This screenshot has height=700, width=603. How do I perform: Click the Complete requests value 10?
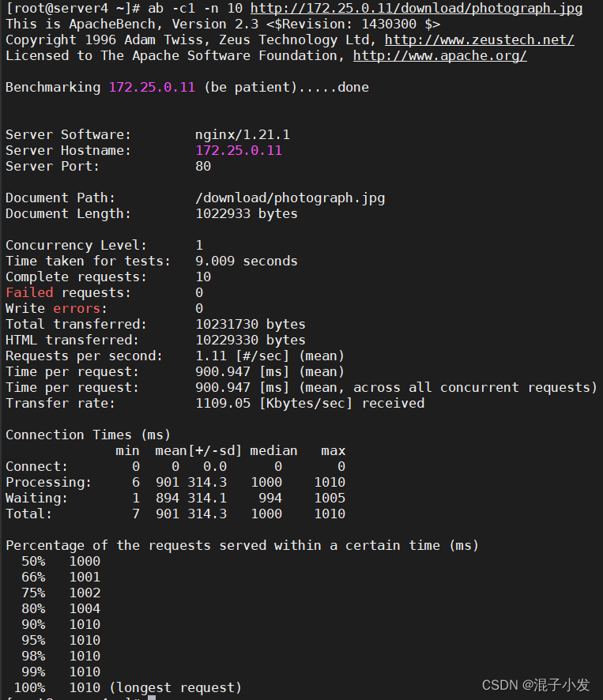[x=203, y=277]
